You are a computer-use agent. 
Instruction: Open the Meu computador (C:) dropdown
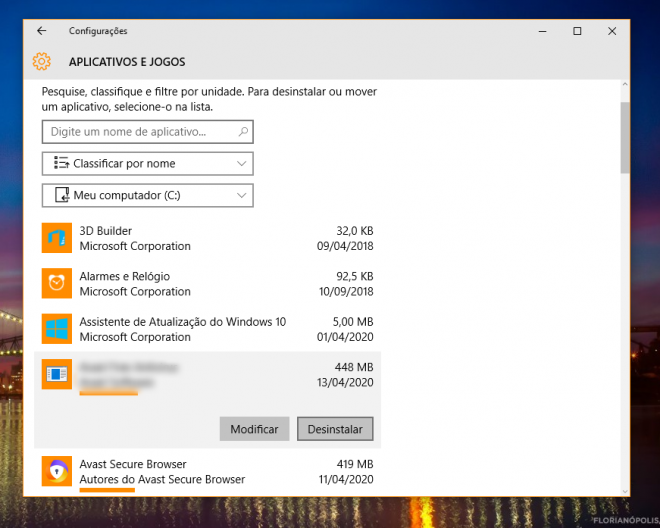coord(148,195)
